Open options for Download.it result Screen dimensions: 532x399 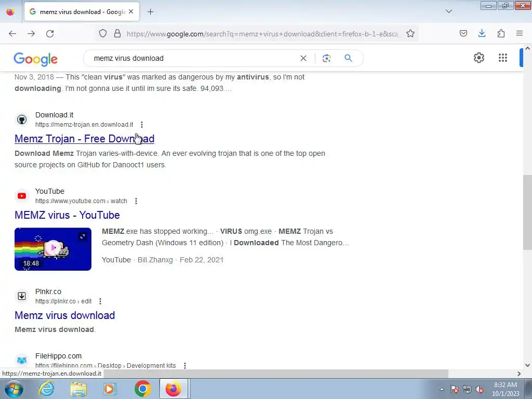142,125
